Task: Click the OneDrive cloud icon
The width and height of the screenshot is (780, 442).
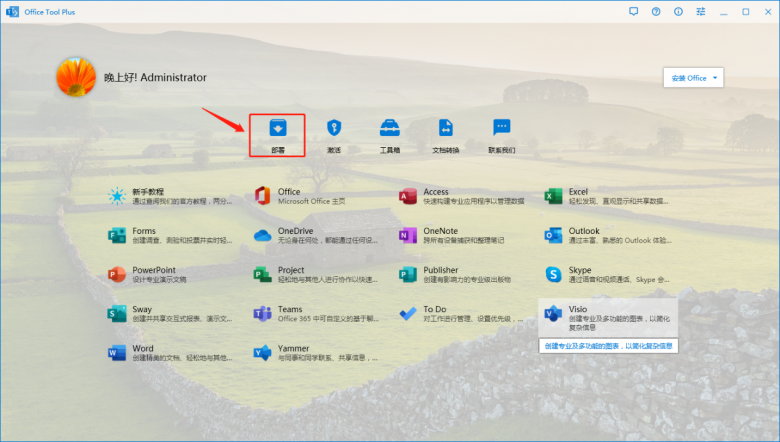Action: (262, 235)
